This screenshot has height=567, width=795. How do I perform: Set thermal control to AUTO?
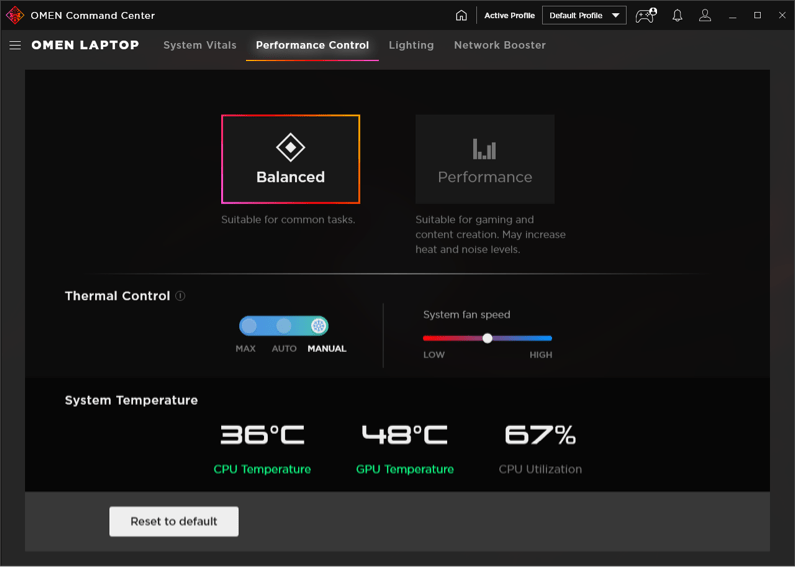point(284,326)
